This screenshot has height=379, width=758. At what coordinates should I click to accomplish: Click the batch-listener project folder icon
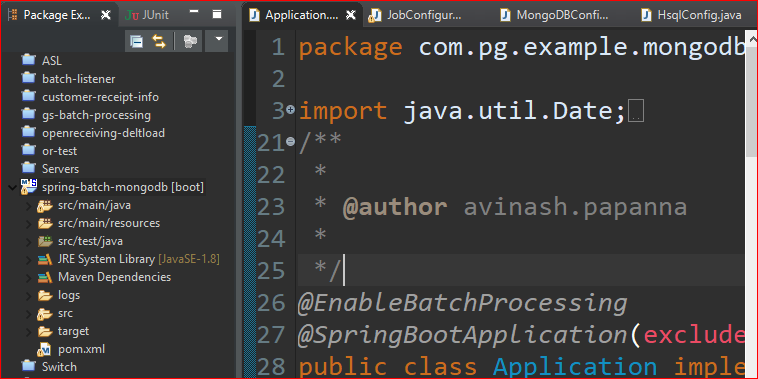click(29, 78)
